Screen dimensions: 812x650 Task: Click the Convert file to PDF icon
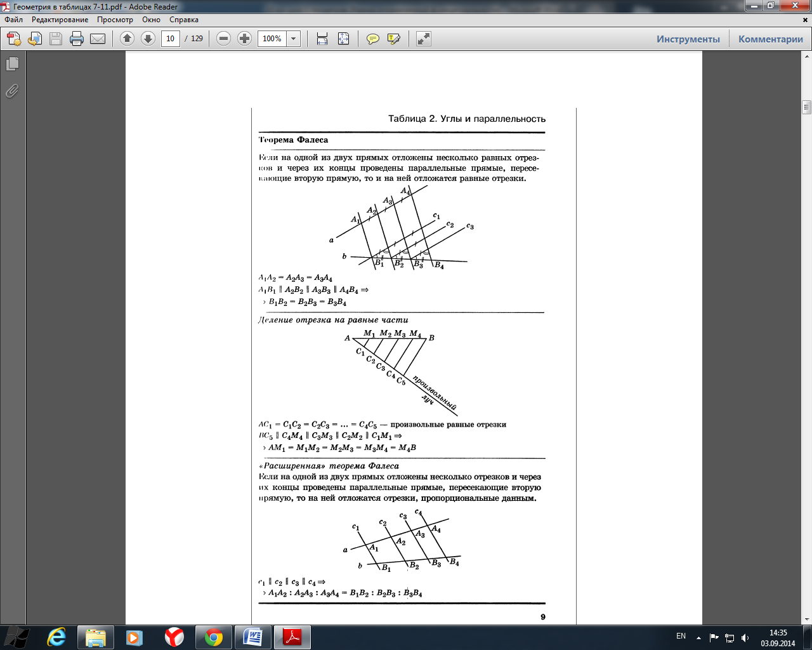pyautogui.click(x=35, y=39)
